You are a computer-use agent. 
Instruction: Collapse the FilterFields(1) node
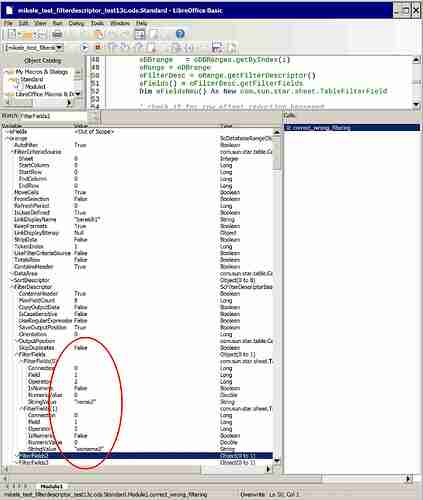[21, 408]
